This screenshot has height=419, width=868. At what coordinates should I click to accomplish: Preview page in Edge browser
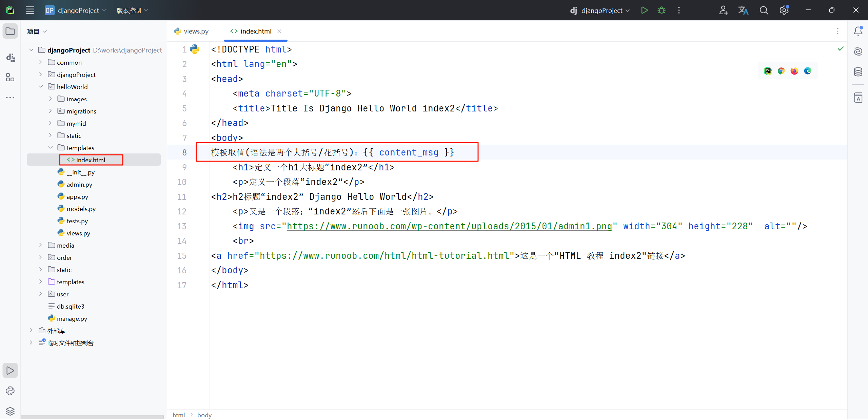808,71
